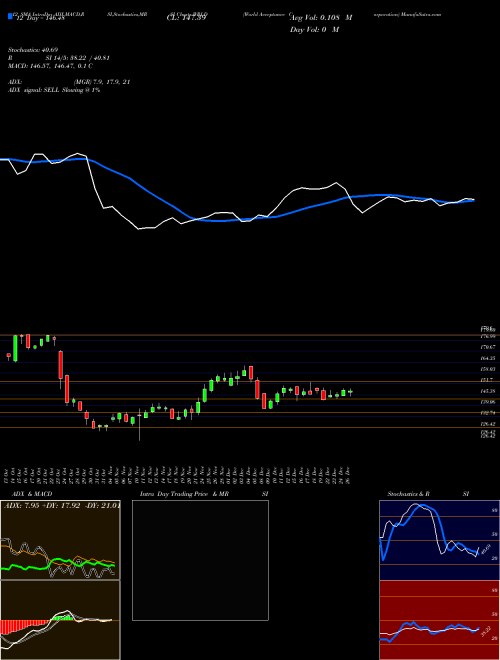Select the 'Stochastics: 49.69' indicator line
Screen dimensions: 500x660
coord(33,50)
